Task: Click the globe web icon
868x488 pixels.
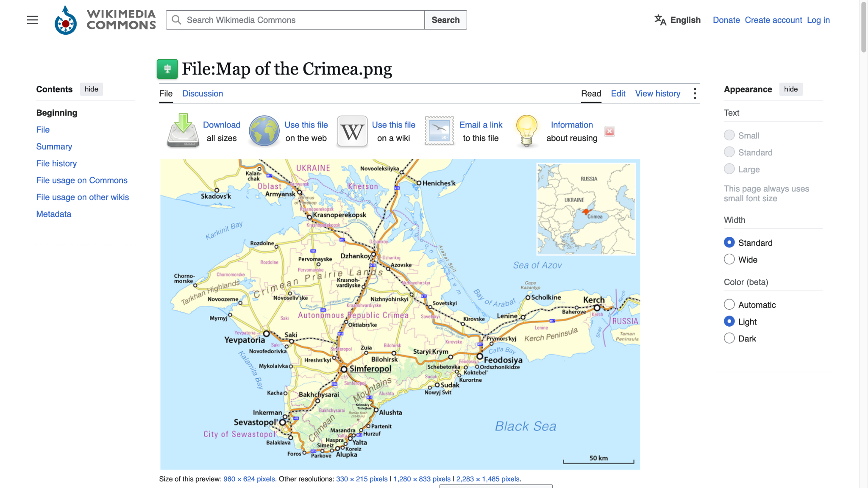Action: [x=264, y=131]
